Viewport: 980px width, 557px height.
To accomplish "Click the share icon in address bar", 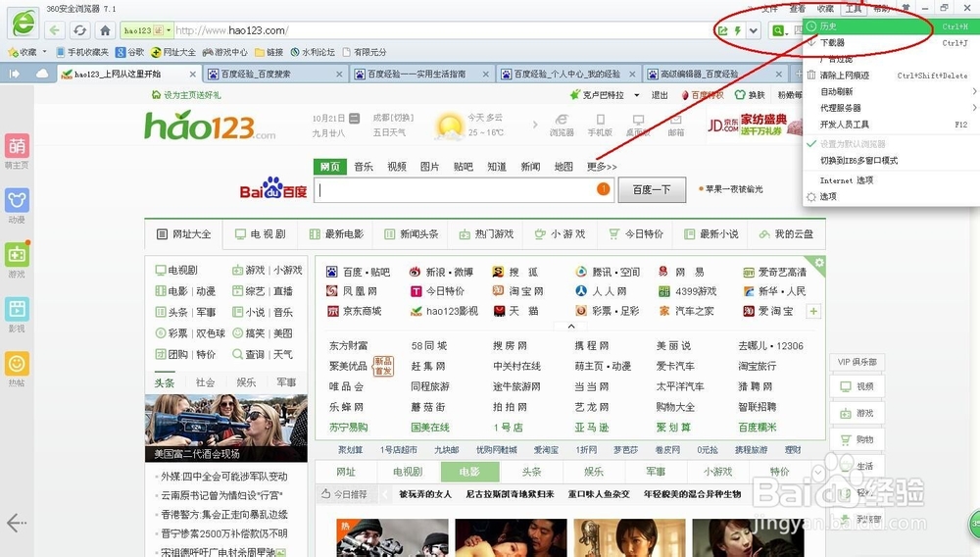I will pyautogui.click(x=723, y=30).
